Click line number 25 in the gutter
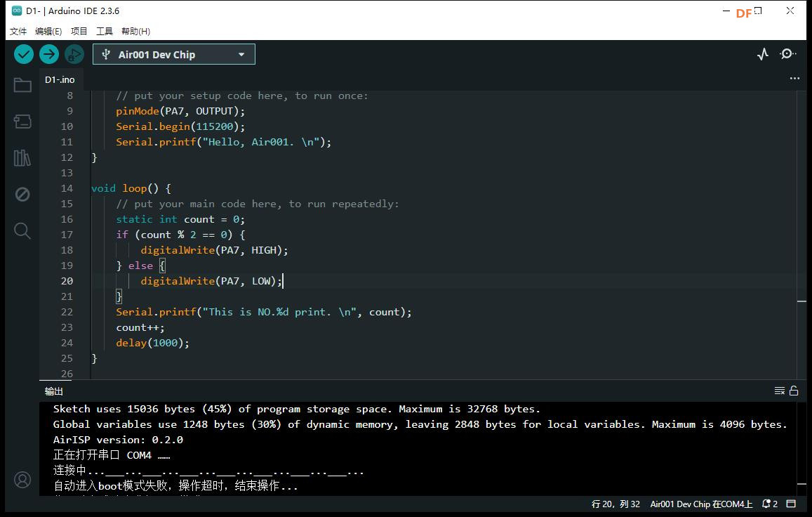 coord(67,358)
